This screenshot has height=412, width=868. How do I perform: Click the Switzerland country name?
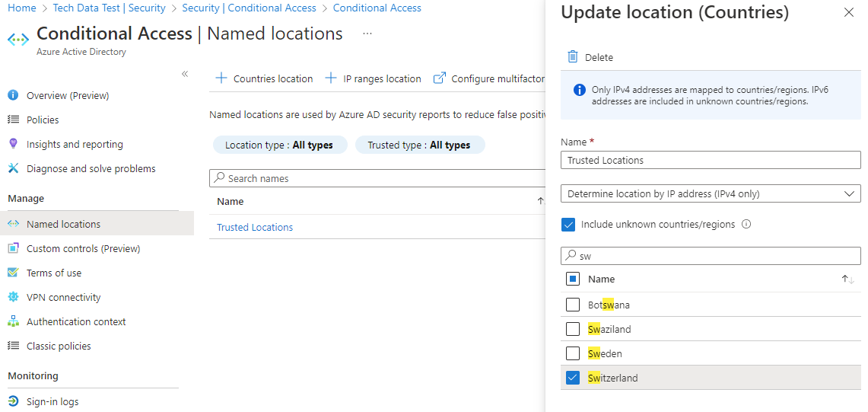[613, 378]
